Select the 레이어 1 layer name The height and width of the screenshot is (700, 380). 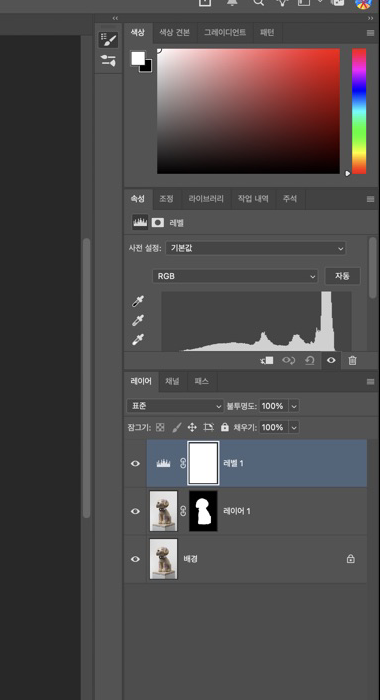tap(237, 511)
